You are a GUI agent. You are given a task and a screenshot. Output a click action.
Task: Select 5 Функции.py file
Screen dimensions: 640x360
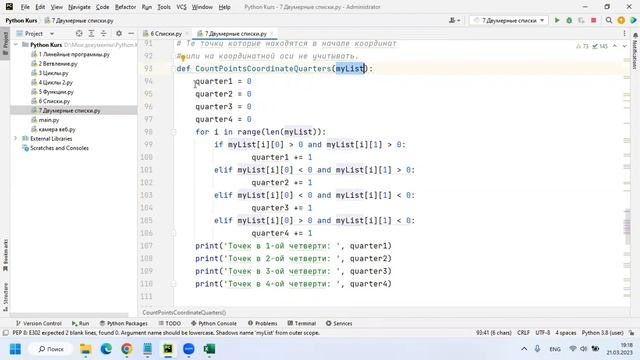click(x=56, y=91)
